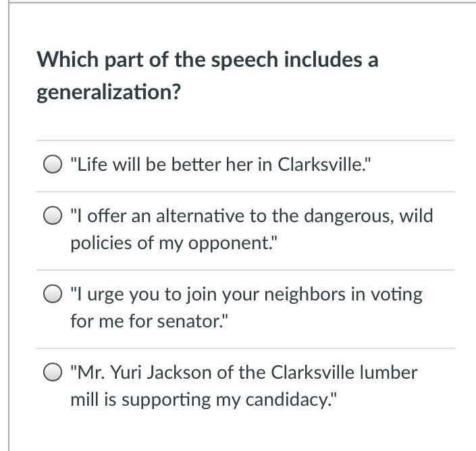Click the word "neighbors" in the third answer
This screenshot has width=476, height=451.
[305, 294]
